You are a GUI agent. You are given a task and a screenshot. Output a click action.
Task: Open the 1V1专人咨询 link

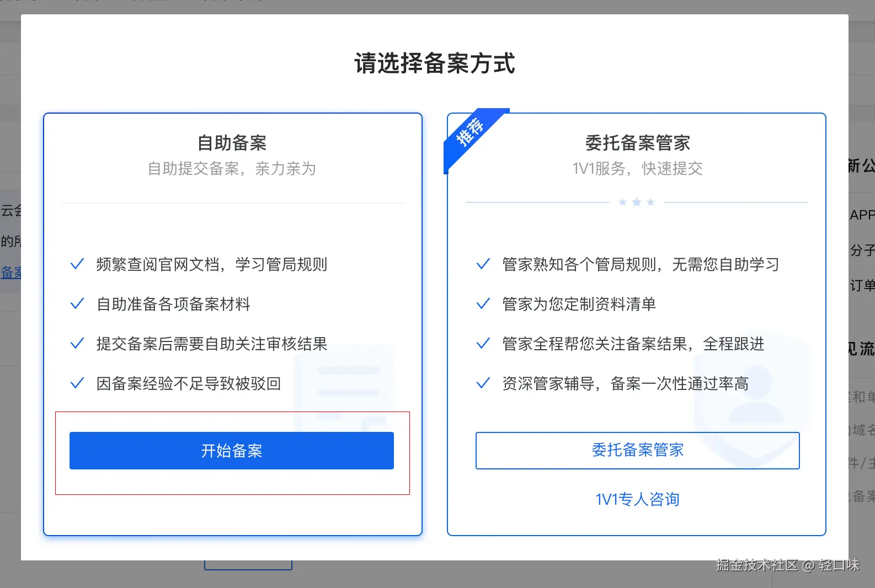(x=638, y=499)
